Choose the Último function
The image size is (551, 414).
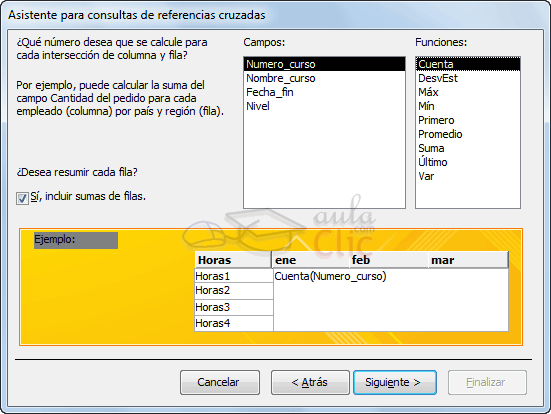(x=468, y=162)
